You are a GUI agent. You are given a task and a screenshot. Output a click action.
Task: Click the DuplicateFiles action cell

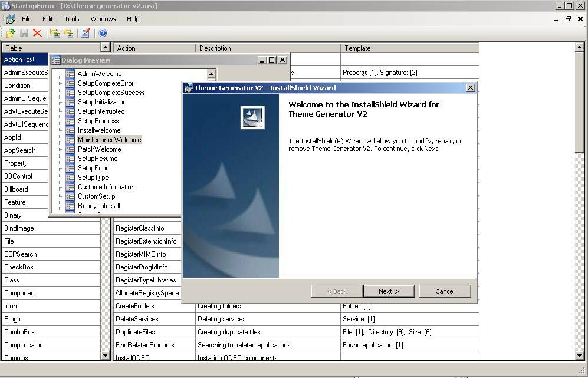click(155, 332)
